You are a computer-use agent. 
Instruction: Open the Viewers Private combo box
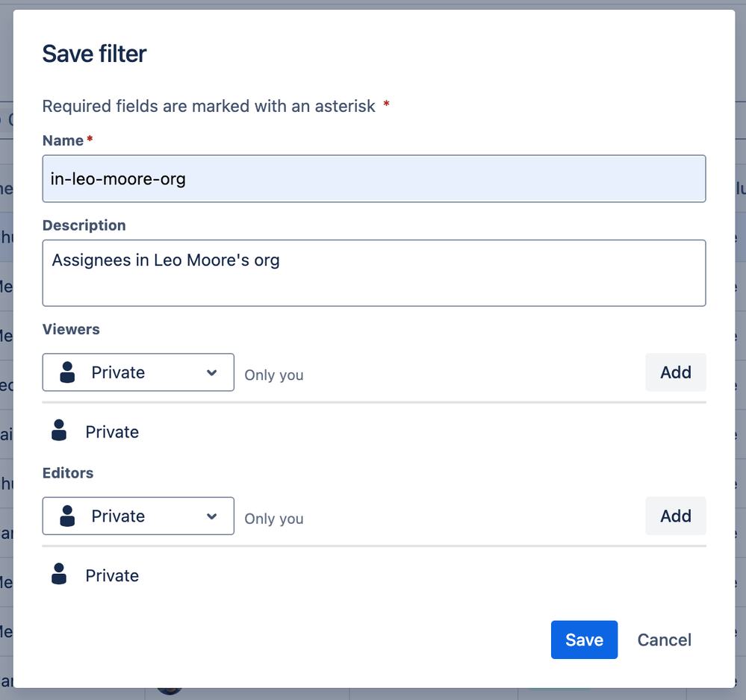pyautogui.click(x=138, y=372)
